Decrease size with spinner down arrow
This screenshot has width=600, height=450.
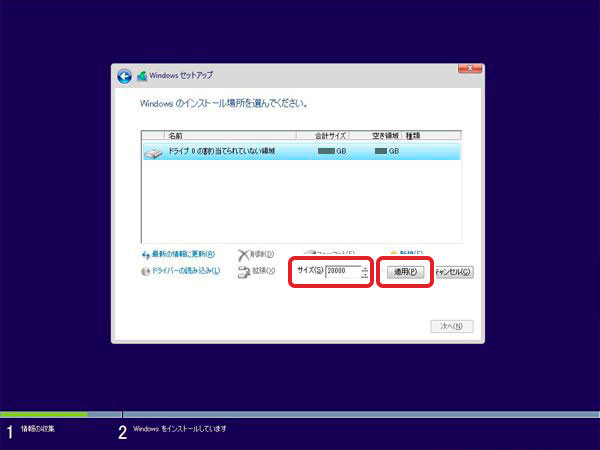point(365,276)
